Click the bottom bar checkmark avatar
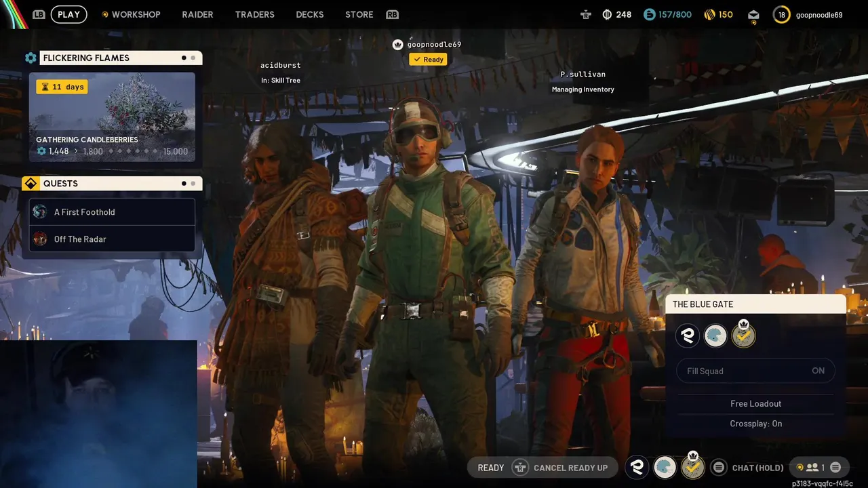 [693, 467]
